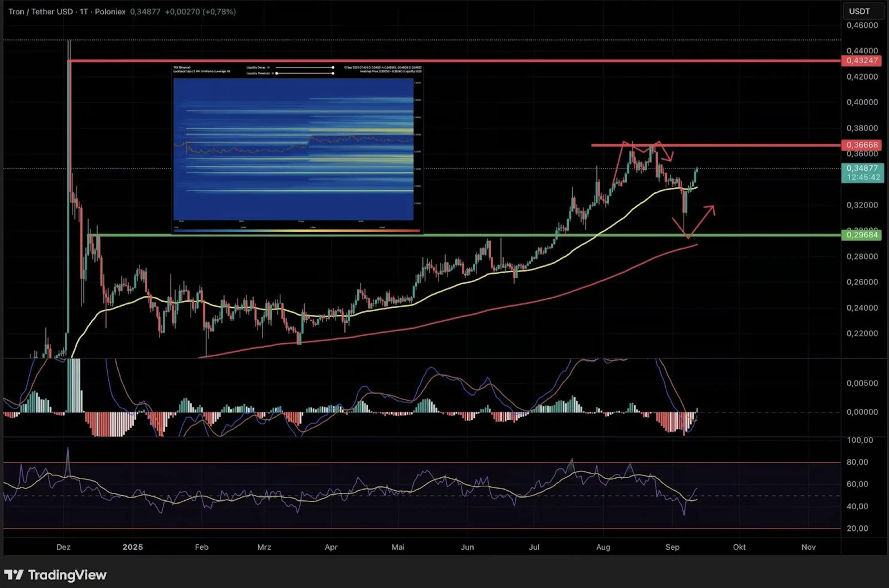The image size is (889, 588).
Task: Click the info icon beside Liquidity Threshold
Action: 272,74
